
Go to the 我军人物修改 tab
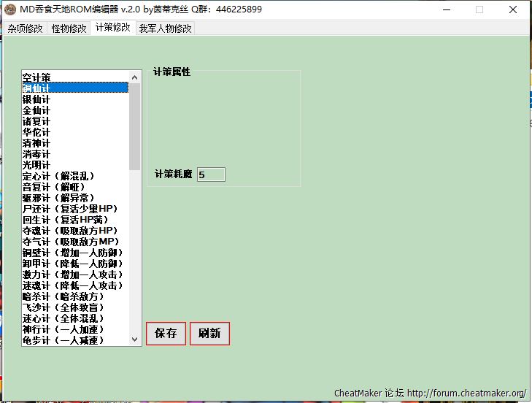pyautogui.click(x=166, y=28)
